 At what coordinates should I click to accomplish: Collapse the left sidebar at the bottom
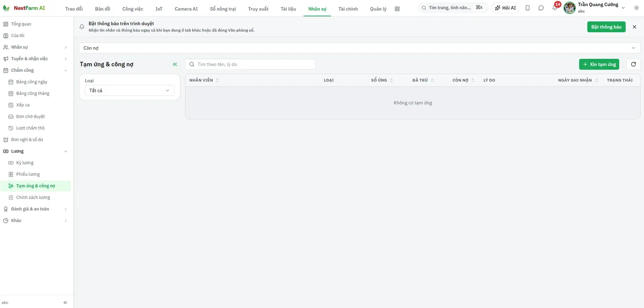coord(65,303)
